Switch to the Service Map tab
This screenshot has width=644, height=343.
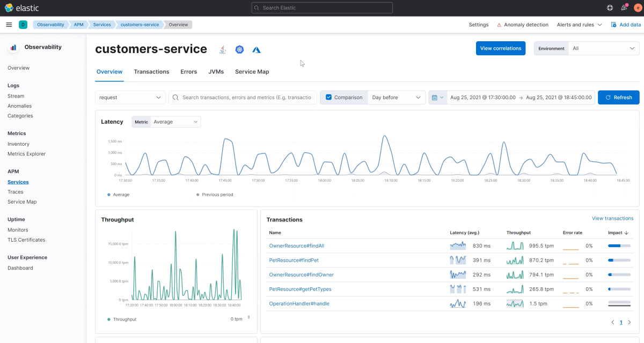tap(252, 72)
